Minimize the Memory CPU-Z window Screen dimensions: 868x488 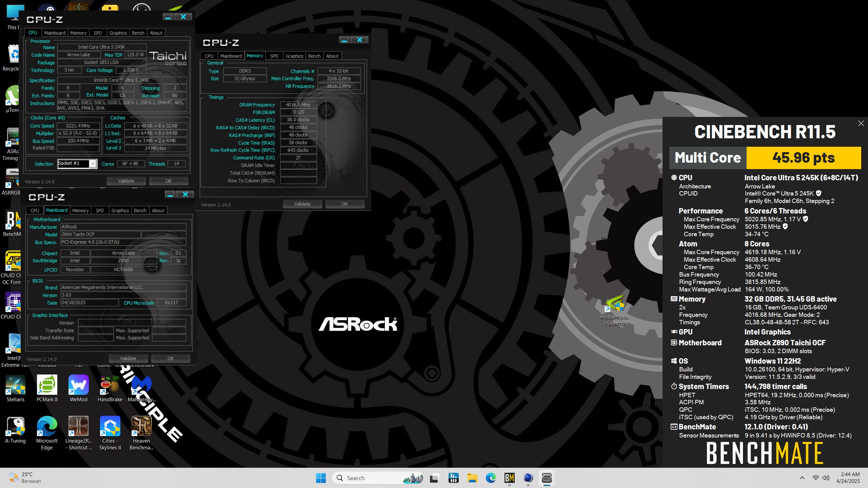[344, 40]
